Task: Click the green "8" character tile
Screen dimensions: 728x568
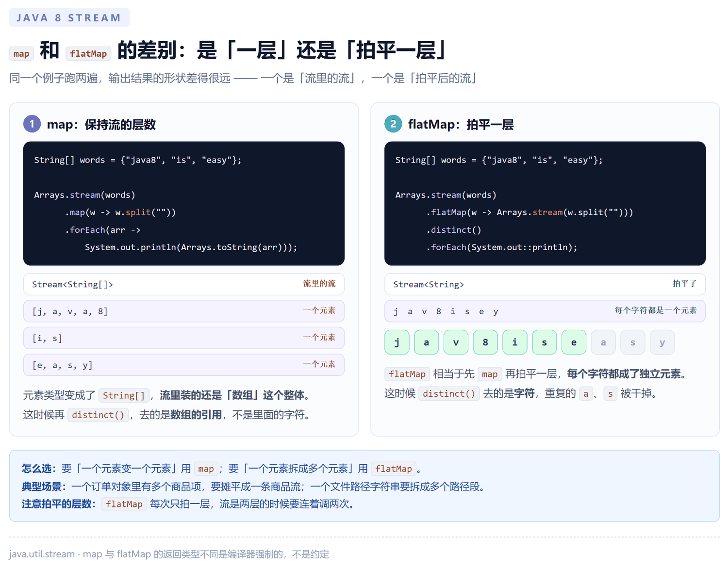Action: [485, 342]
